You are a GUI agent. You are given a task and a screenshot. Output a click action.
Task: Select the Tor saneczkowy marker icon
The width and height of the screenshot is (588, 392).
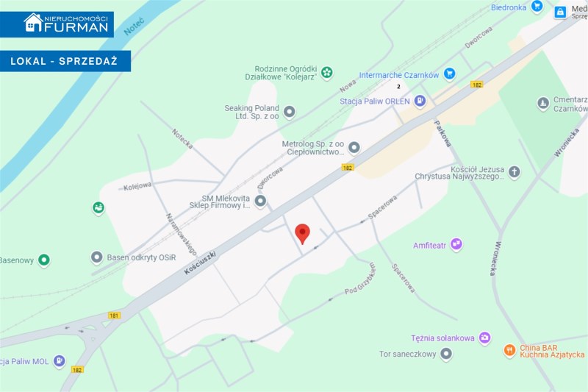pyautogui.click(x=446, y=354)
